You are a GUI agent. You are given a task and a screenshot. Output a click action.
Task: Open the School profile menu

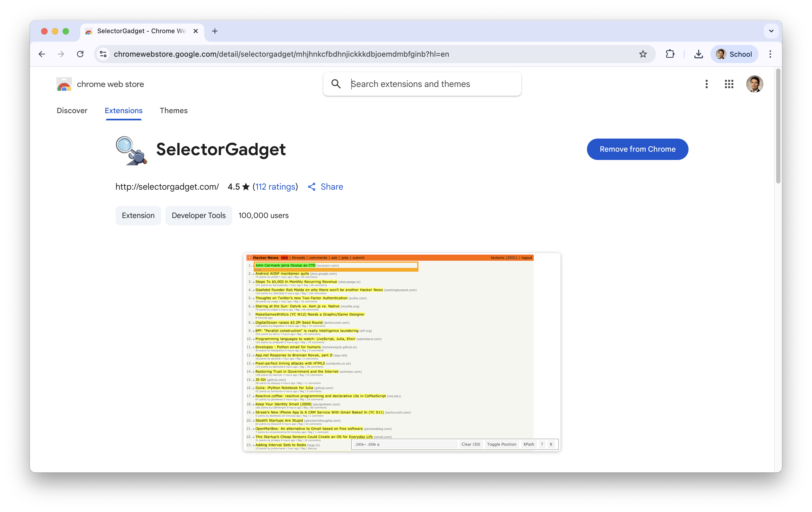734,54
